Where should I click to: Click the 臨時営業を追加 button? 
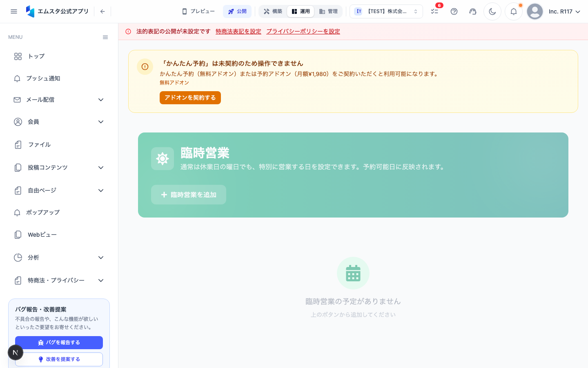(189, 195)
